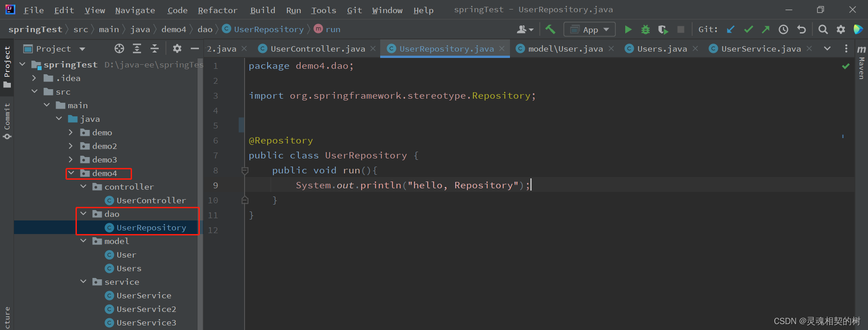Select UserController class in tree
The width and height of the screenshot is (868, 330).
pyautogui.click(x=151, y=201)
